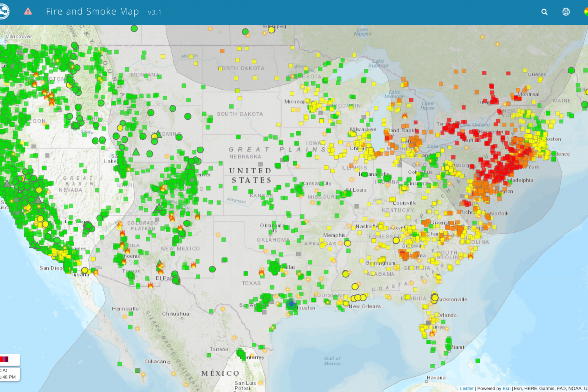Click the AirNow logo at top left
Image resolution: width=588 pixels, height=392 pixels.
pyautogui.click(x=4, y=12)
